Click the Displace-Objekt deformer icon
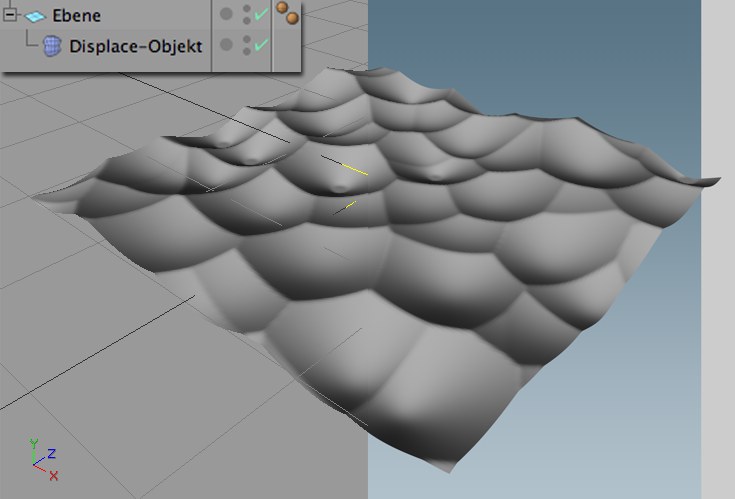The width and height of the screenshot is (735, 499). pyautogui.click(x=52, y=46)
